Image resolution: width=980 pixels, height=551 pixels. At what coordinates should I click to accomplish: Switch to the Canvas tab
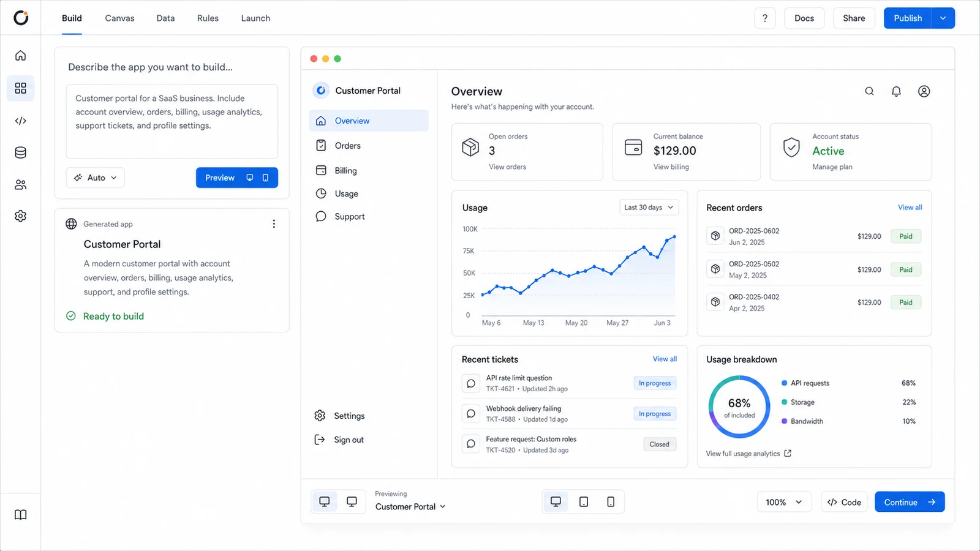coord(119,18)
